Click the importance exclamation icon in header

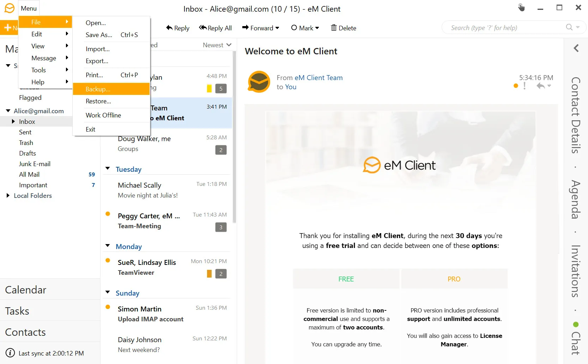point(525,86)
